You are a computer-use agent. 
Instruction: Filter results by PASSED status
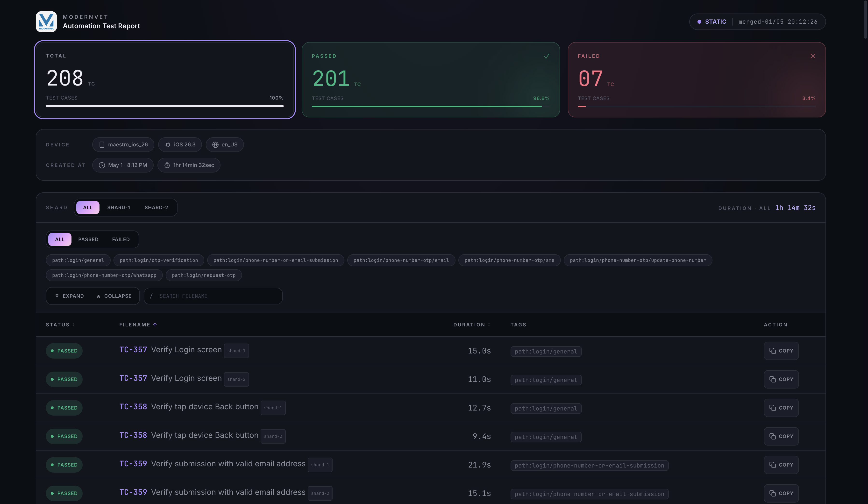pos(88,239)
